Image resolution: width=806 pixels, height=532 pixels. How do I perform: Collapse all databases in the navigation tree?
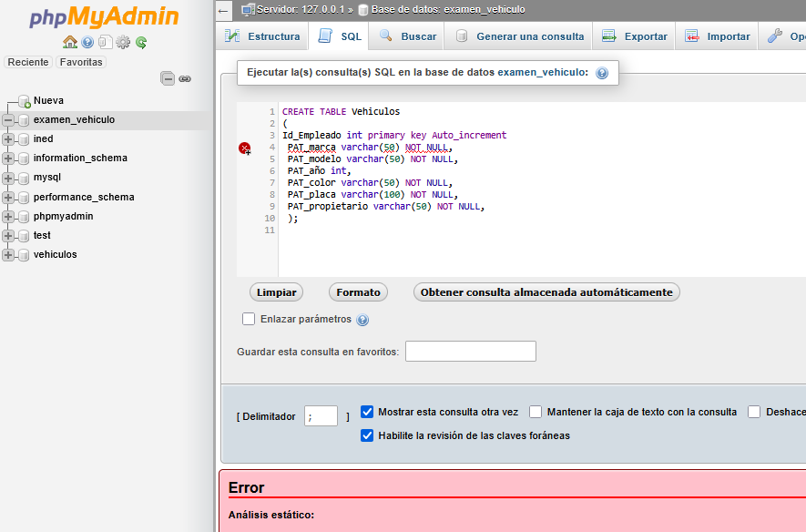coord(168,78)
